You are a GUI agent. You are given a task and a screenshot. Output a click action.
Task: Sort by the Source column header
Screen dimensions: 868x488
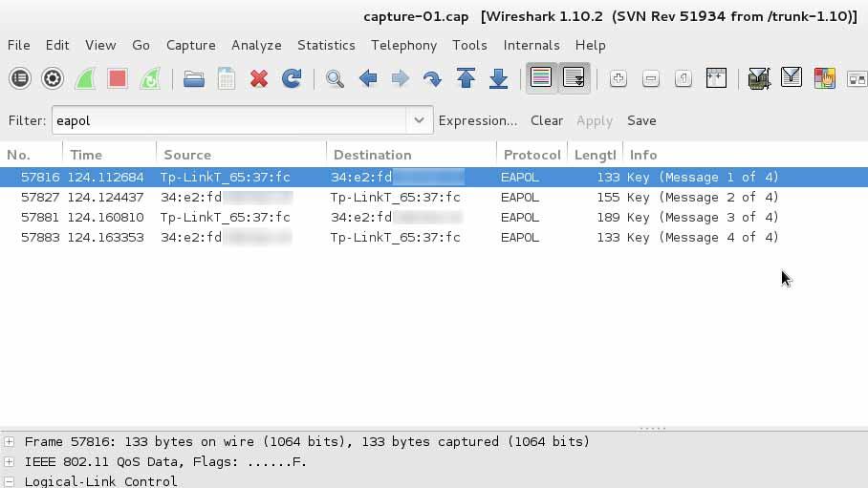pyautogui.click(x=241, y=155)
